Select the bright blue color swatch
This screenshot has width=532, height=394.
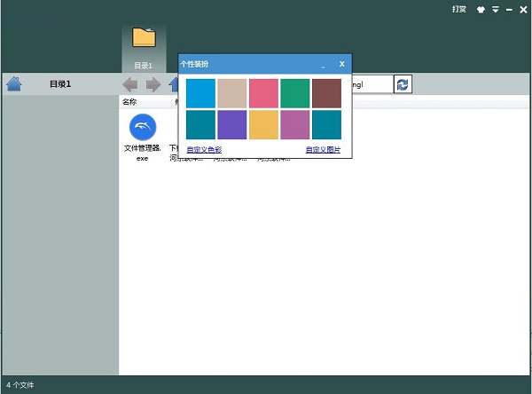pos(201,93)
